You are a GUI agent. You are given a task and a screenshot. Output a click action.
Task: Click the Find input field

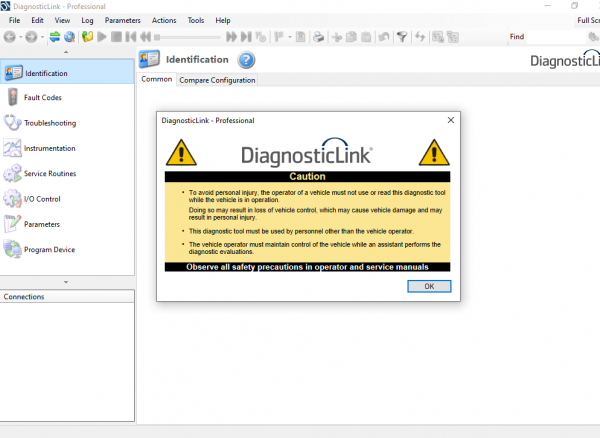tap(556, 37)
